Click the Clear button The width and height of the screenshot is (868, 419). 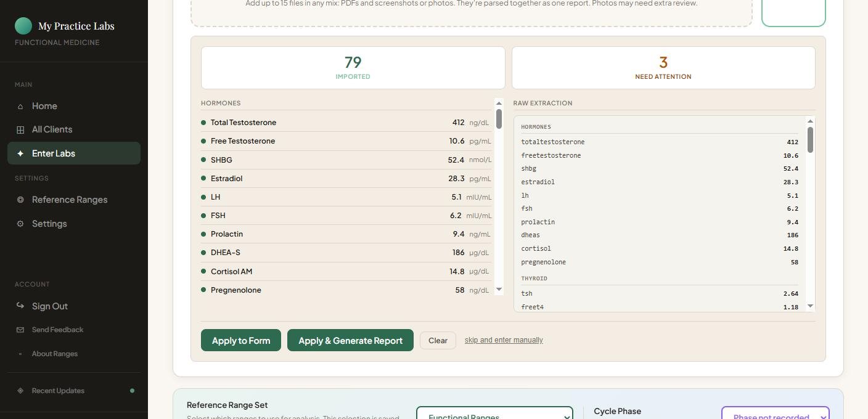click(438, 340)
